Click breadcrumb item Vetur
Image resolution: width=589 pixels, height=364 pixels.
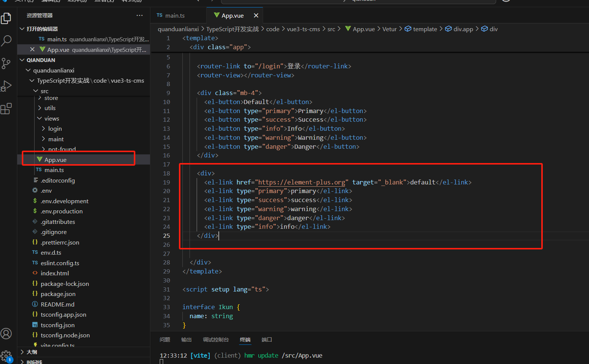click(389, 29)
